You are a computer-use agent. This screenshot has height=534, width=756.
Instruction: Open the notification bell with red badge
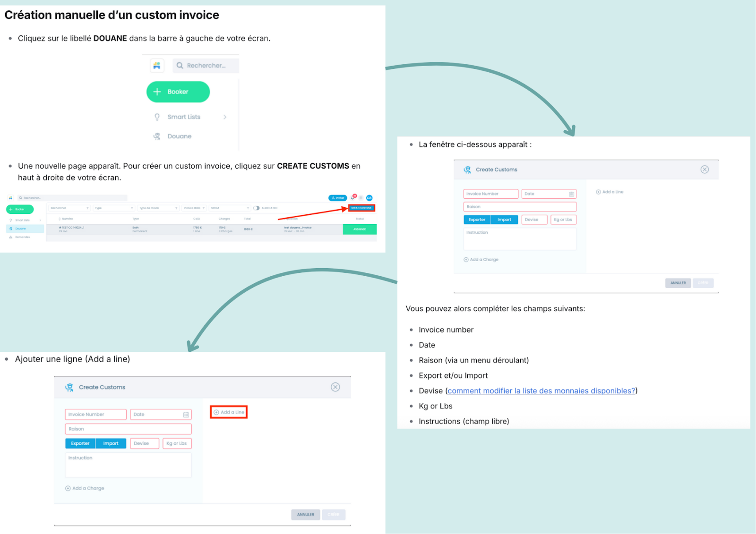353,197
